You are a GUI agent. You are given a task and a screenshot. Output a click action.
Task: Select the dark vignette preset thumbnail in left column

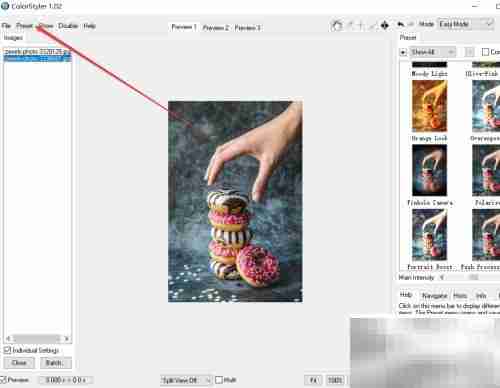pos(429,170)
